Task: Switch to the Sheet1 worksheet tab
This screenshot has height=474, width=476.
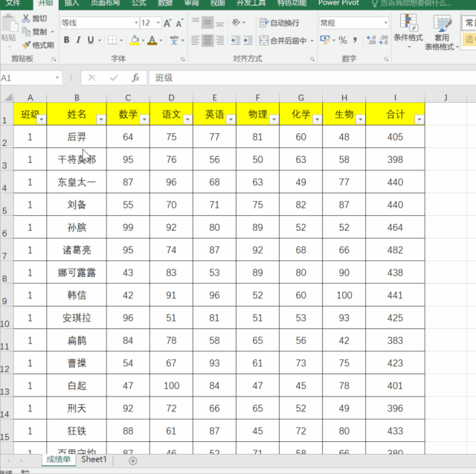Action: pos(94,460)
